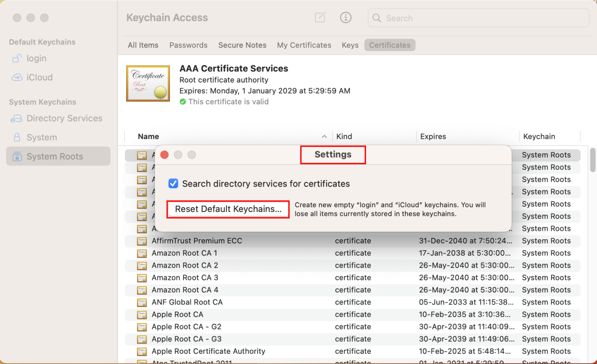Click certificate icon for ANF Global Root CA

point(142,302)
